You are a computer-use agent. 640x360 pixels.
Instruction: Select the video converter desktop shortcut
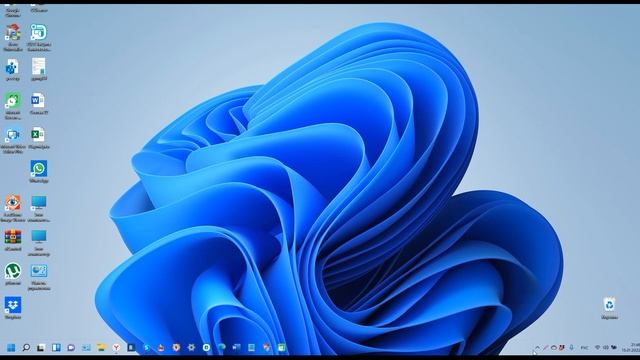coord(13,140)
